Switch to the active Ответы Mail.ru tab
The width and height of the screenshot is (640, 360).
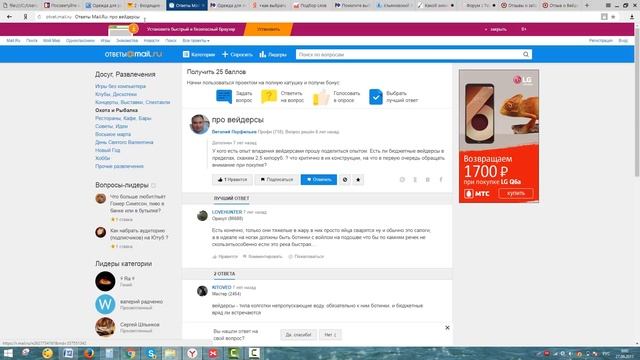pos(187,5)
